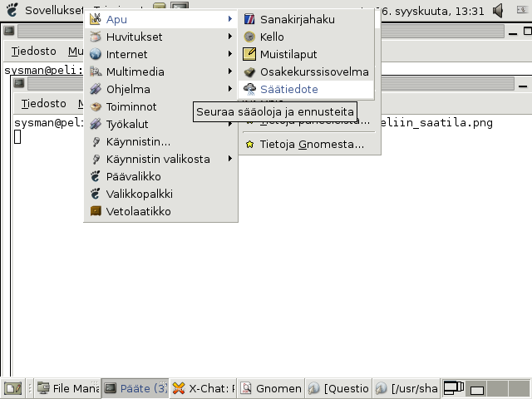Click the taskbar grip handle
Image resolution: width=532 pixels, height=399 pixels.
tap(30, 388)
